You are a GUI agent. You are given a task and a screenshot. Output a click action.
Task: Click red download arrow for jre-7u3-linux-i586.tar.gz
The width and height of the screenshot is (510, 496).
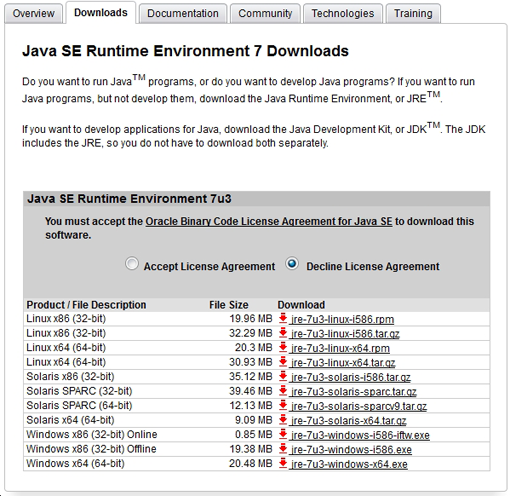tap(283, 333)
